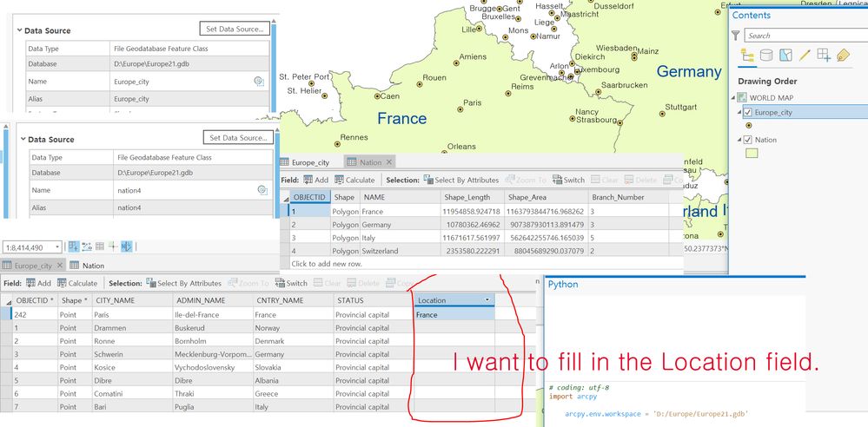Click the Shape_Area column header
Viewport: 868px width, 427px height.
click(546, 197)
